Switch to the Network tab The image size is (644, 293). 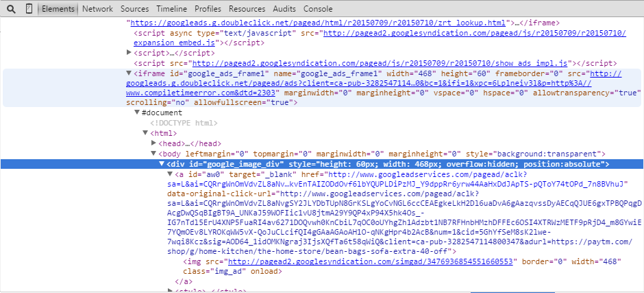point(97,9)
